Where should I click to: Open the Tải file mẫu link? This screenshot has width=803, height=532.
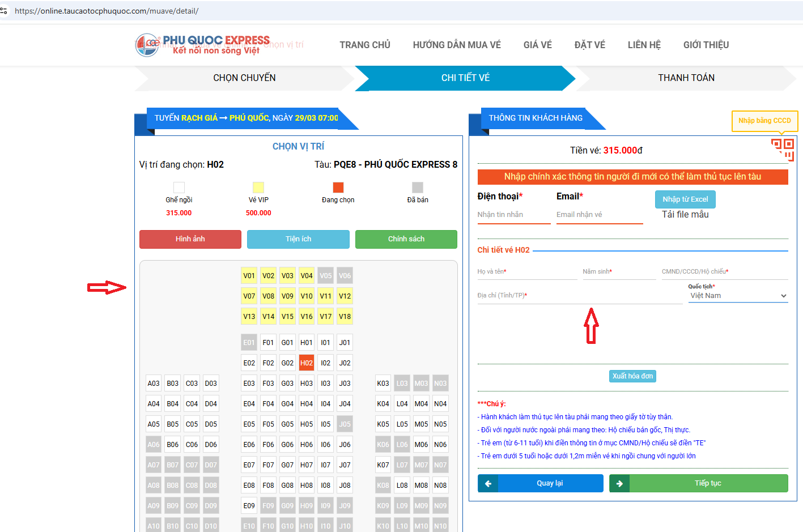tap(685, 215)
